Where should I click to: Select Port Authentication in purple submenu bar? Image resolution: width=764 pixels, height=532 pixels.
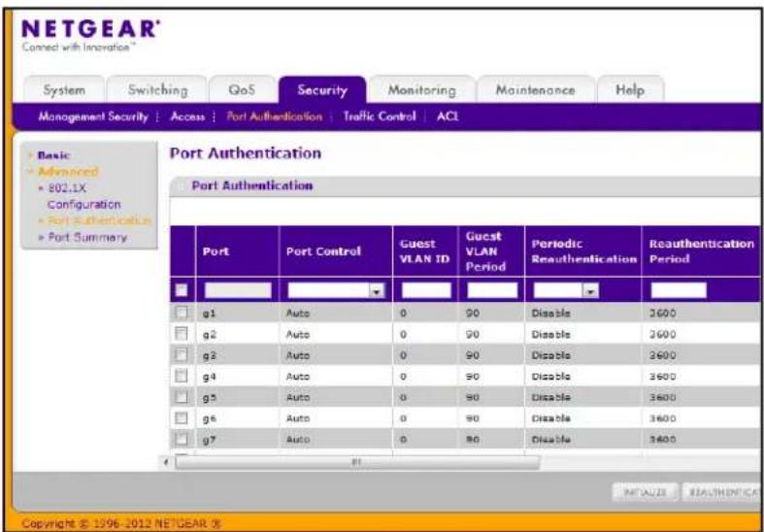pos(275,116)
